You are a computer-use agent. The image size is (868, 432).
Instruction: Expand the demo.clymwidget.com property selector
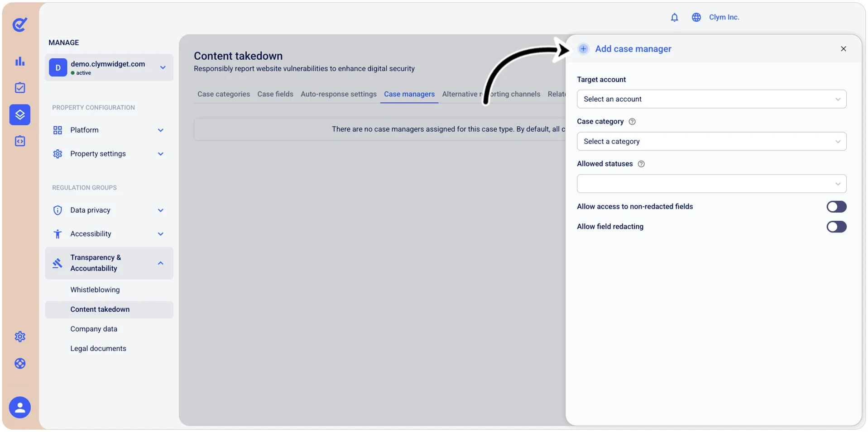coord(109,67)
